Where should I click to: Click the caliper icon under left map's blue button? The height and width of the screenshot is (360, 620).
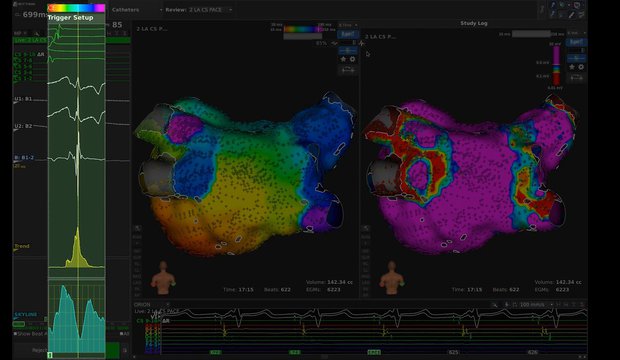348,51
